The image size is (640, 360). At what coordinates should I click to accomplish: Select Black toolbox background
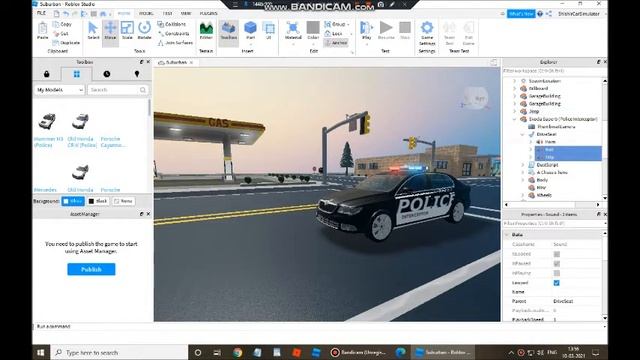click(x=98, y=201)
